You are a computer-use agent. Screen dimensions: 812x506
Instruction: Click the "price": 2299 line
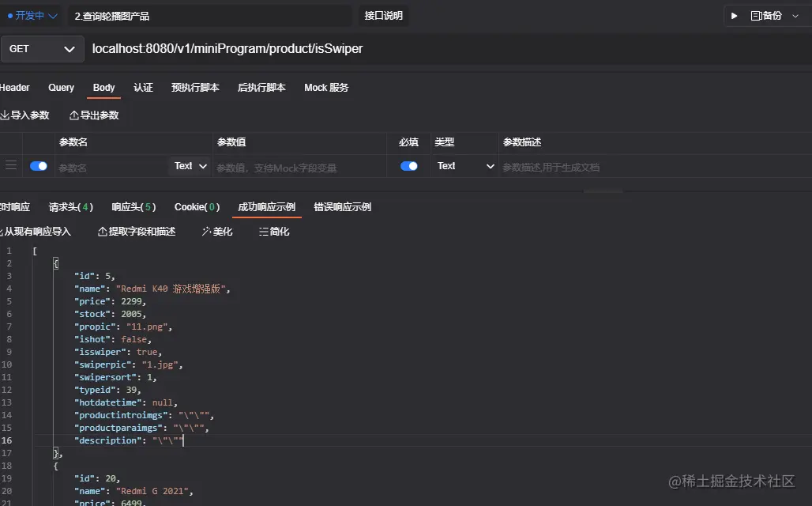pos(111,301)
